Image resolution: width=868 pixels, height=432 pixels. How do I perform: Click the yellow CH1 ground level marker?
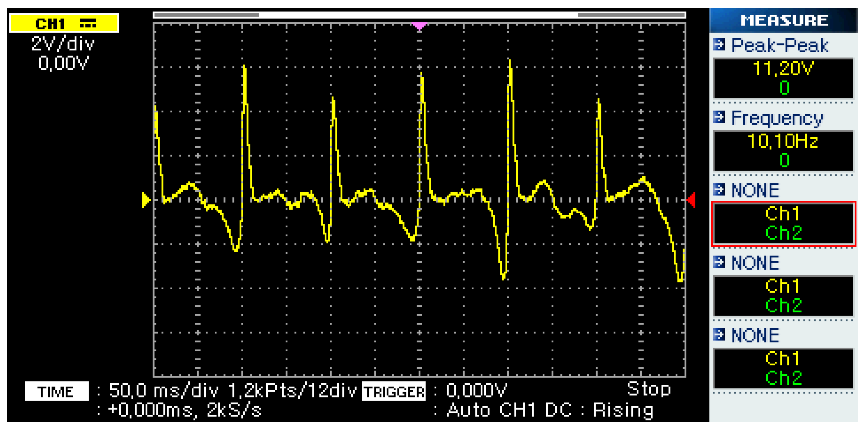(146, 200)
